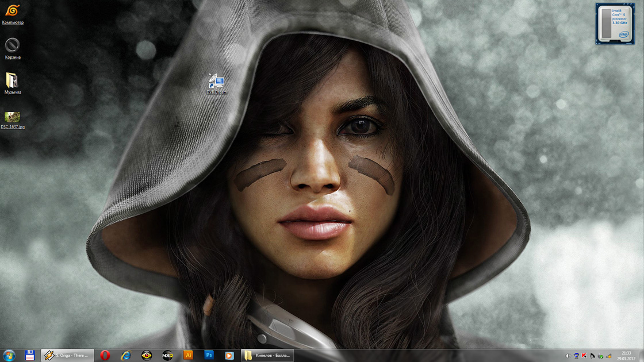Click the Kaspersky antivirus tray icon

pyautogui.click(x=584, y=356)
